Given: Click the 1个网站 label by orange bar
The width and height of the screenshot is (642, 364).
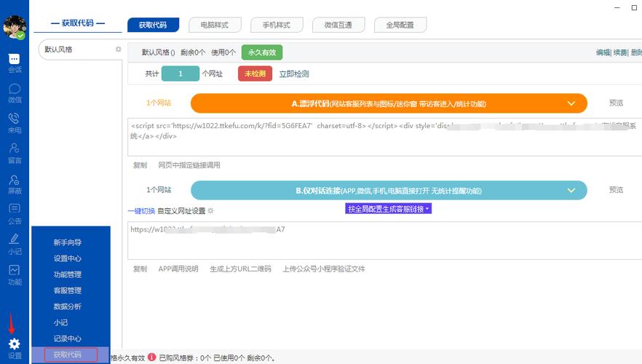Looking at the screenshot, I should 159,103.
